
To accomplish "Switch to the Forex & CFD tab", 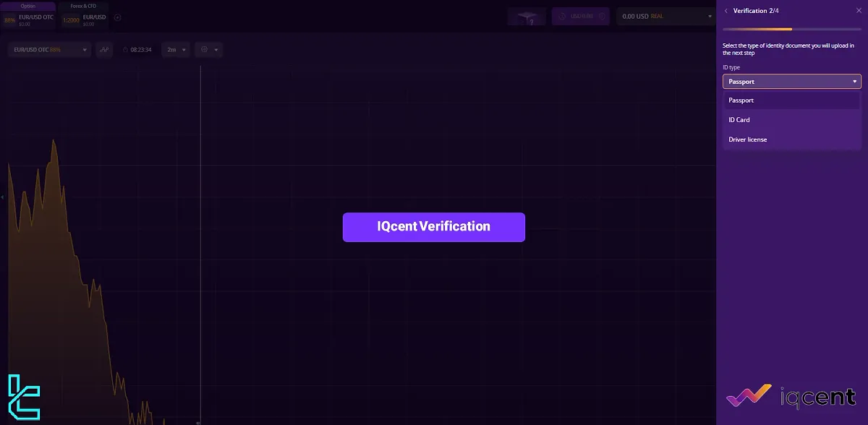I will [82, 6].
